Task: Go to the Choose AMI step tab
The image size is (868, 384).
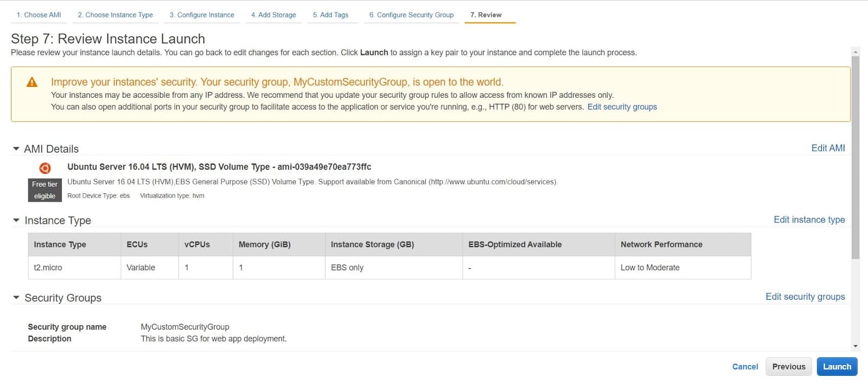Action: click(x=39, y=15)
